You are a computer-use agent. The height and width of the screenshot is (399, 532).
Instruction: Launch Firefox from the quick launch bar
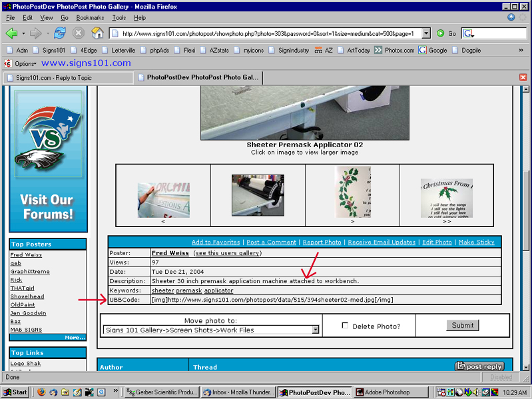[41, 392]
